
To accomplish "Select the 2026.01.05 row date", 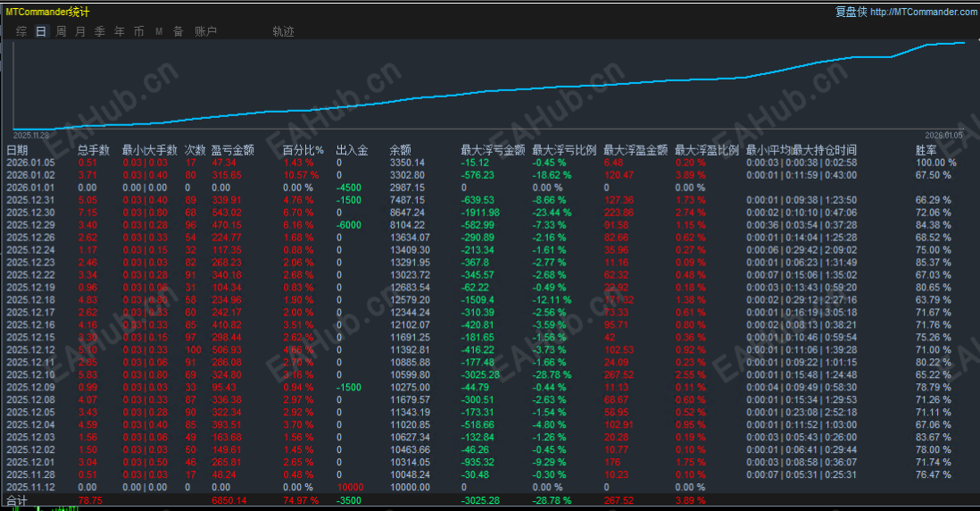I will tap(30, 163).
